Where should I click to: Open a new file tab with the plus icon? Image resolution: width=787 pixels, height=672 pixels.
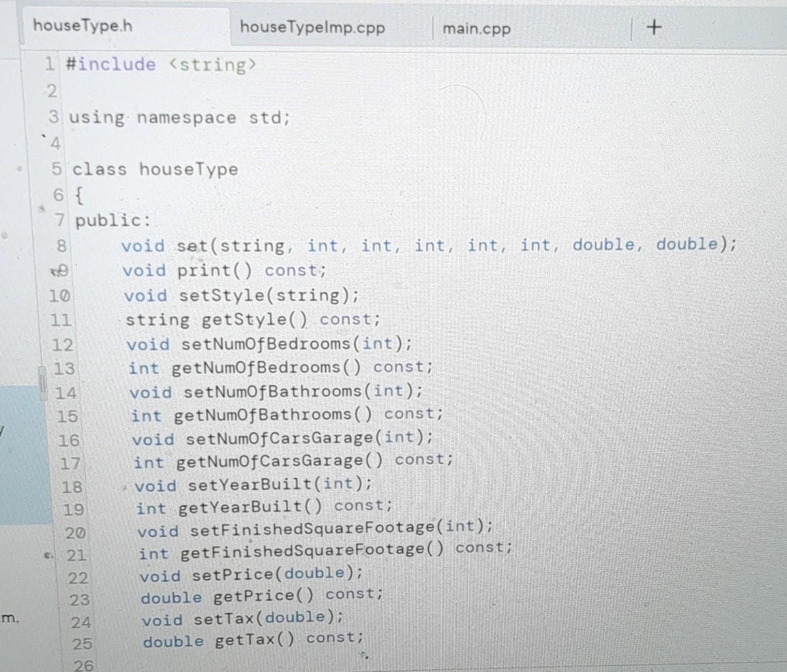[653, 27]
